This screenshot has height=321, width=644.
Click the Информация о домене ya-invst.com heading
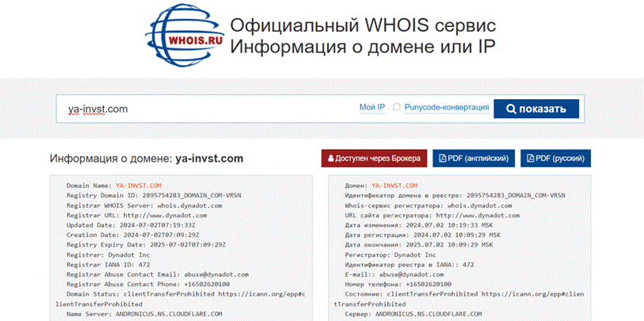click(147, 159)
